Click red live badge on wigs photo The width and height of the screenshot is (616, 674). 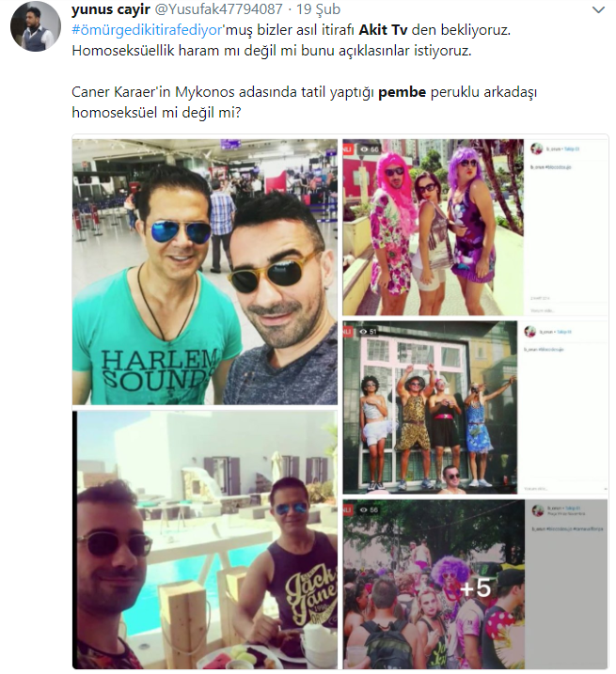348,149
